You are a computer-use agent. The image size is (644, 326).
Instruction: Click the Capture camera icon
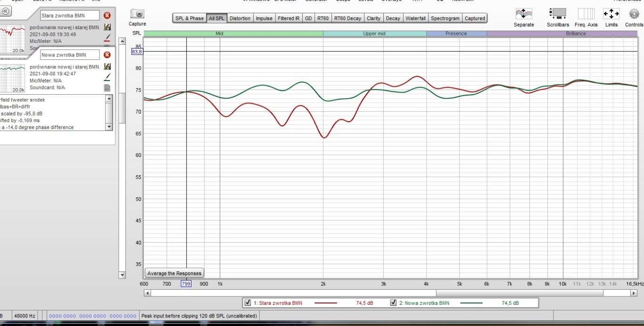(137, 14)
